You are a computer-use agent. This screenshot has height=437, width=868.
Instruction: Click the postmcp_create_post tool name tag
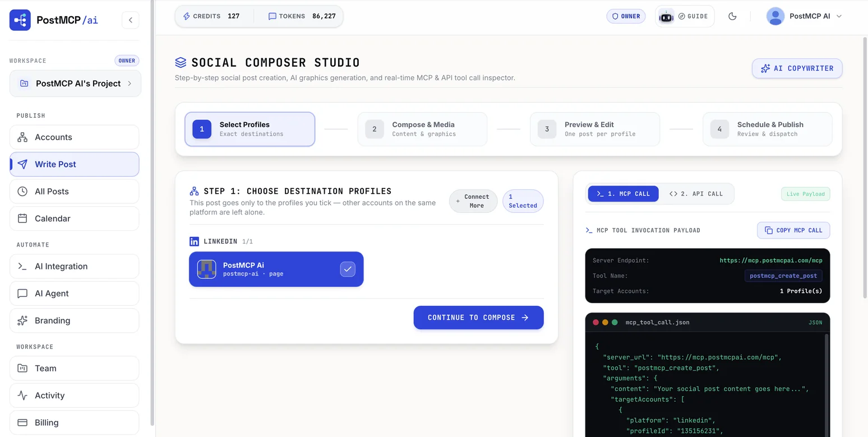783,276
